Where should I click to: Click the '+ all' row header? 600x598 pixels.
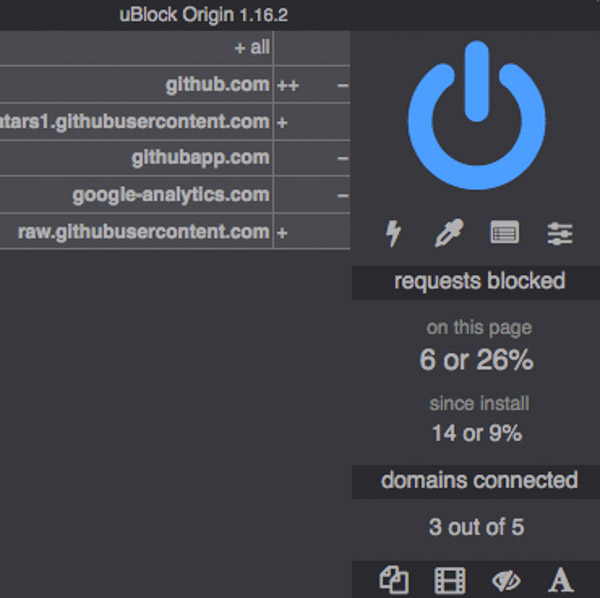click(251, 48)
